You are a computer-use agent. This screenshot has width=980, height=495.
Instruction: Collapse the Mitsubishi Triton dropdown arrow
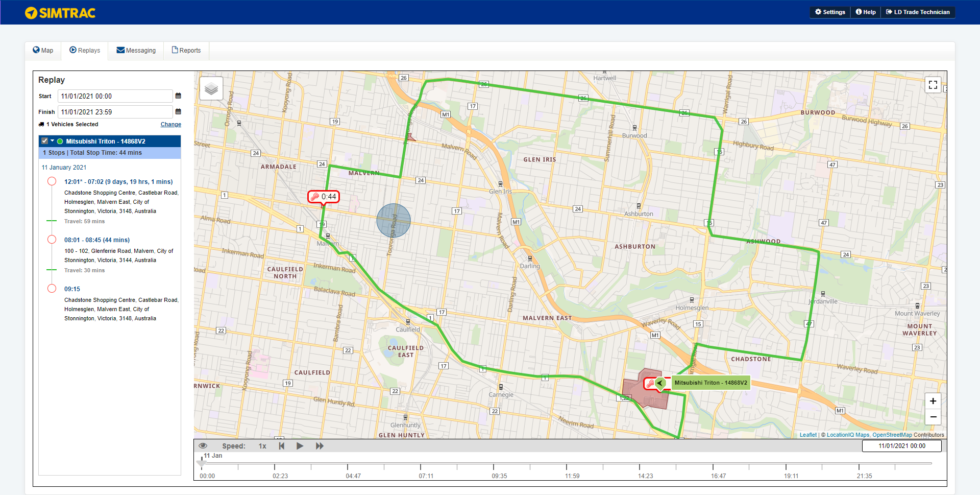click(x=52, y=141)
